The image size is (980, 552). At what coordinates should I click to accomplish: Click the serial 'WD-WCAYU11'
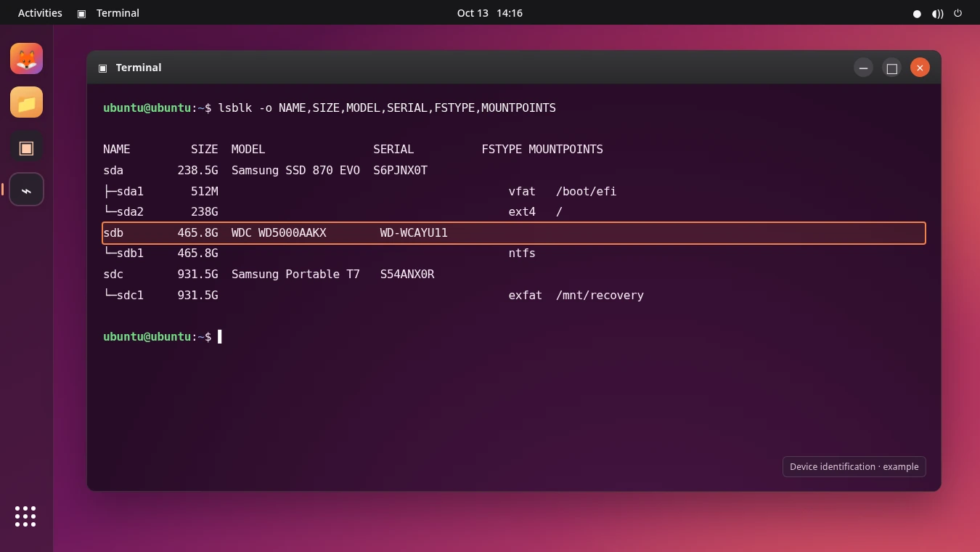[x=414, y=232]
